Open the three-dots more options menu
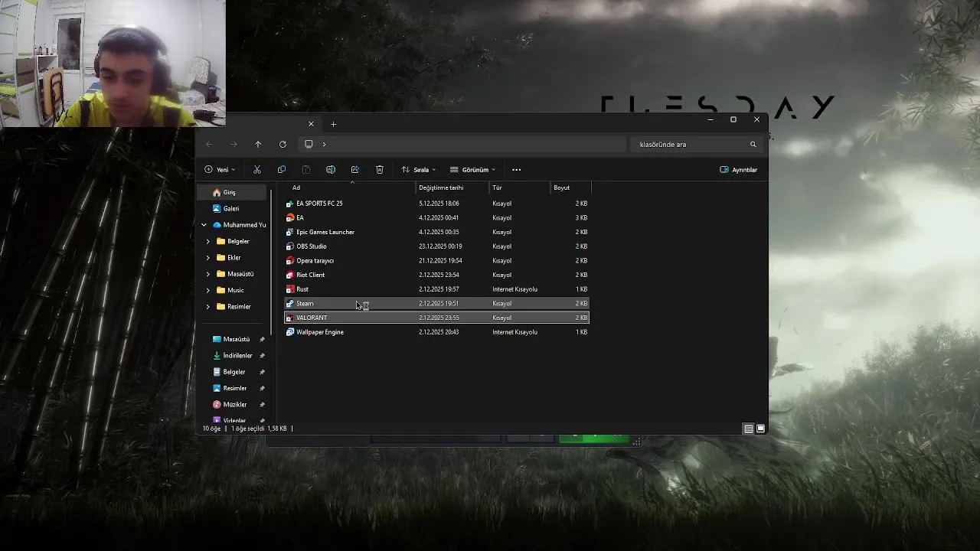The image size is (980, 551). click(516, 170)
